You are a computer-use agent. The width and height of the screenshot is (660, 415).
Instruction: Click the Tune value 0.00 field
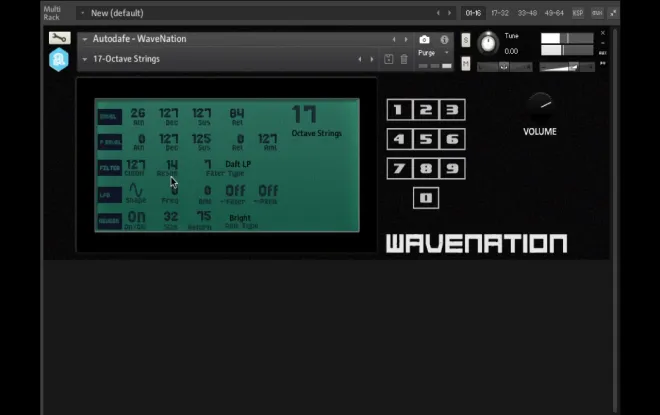(511, 51)
